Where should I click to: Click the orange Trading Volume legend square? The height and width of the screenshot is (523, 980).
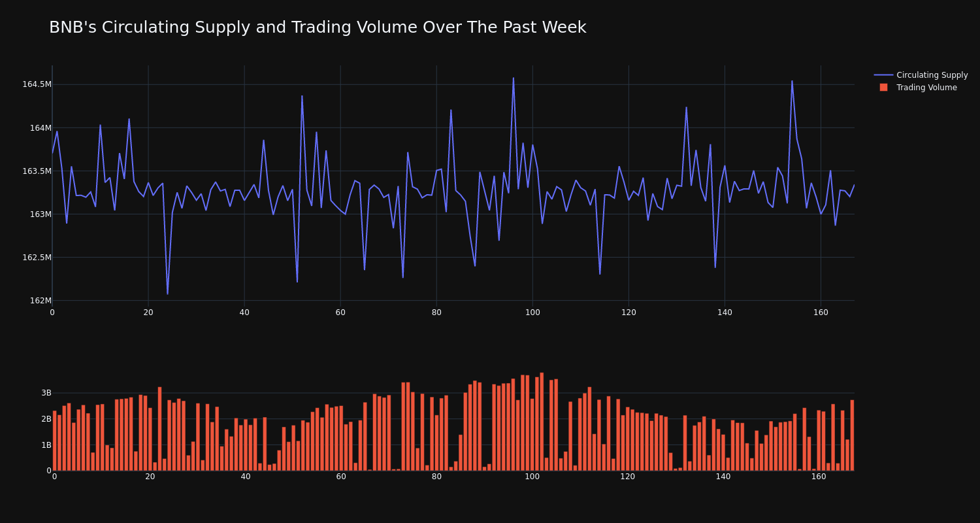[883, 88]
